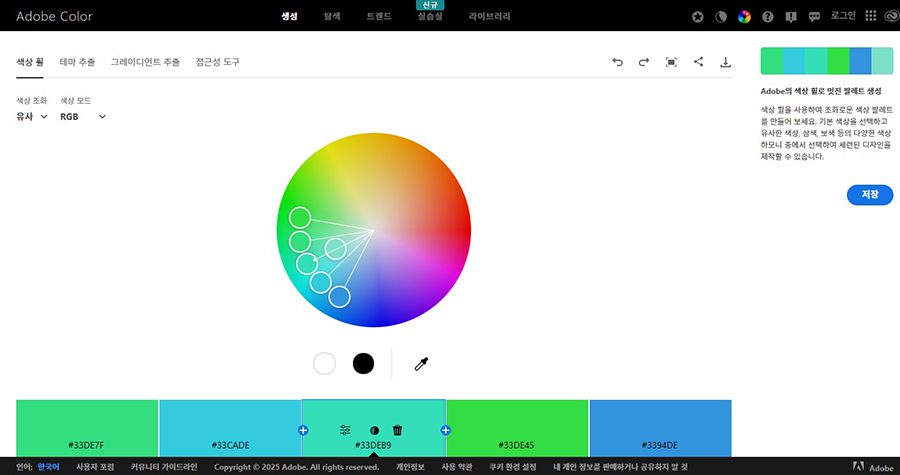Screen dimensions: 900x475
Task: Click the undo arrow icon
Action: [x=617, y=62]
